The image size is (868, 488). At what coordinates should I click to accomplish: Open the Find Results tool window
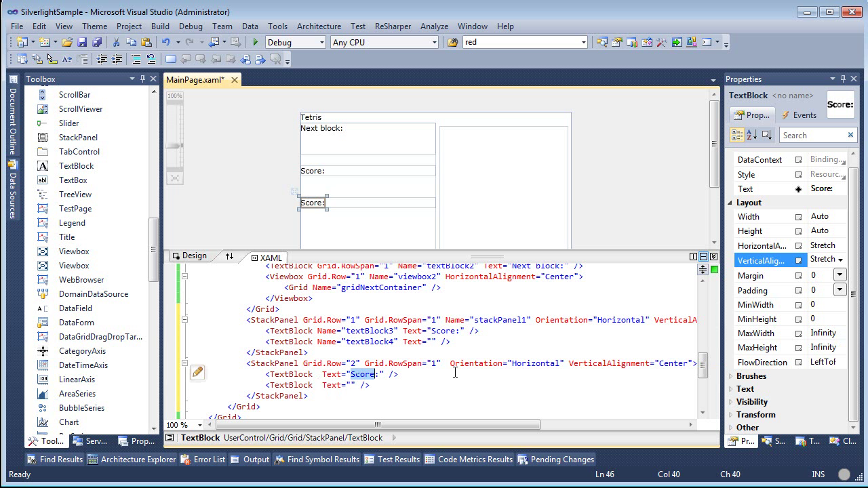click(x=55, y=459)
